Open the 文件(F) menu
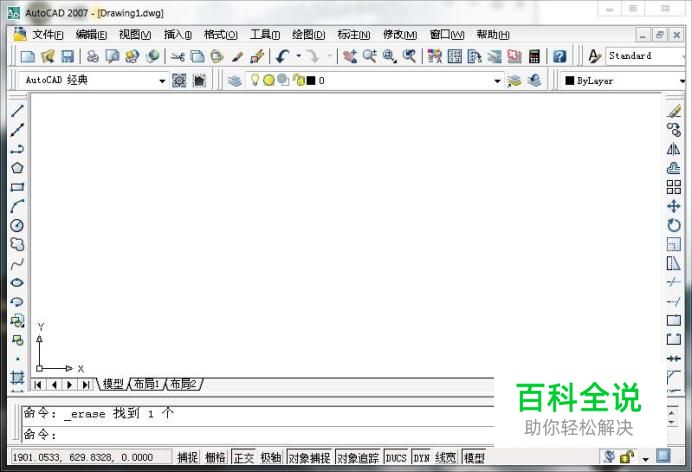The image size is (692, 472). (x=48, y=34)
